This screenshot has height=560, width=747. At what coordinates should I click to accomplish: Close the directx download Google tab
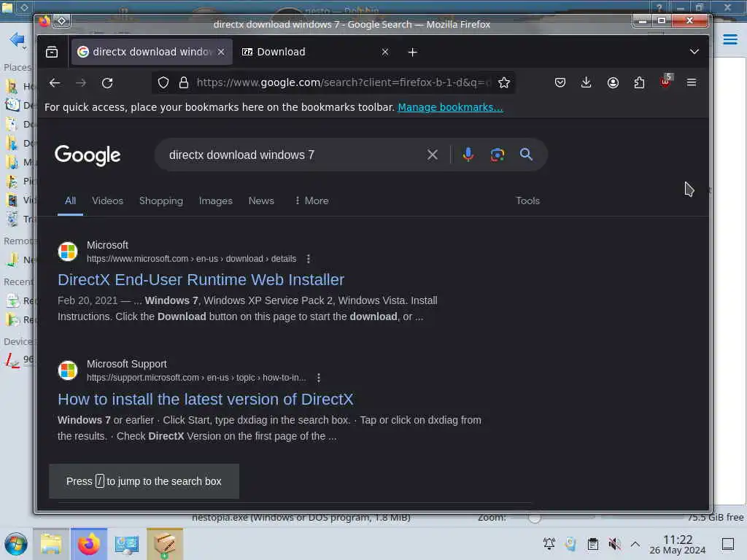(x=221, y=52)
